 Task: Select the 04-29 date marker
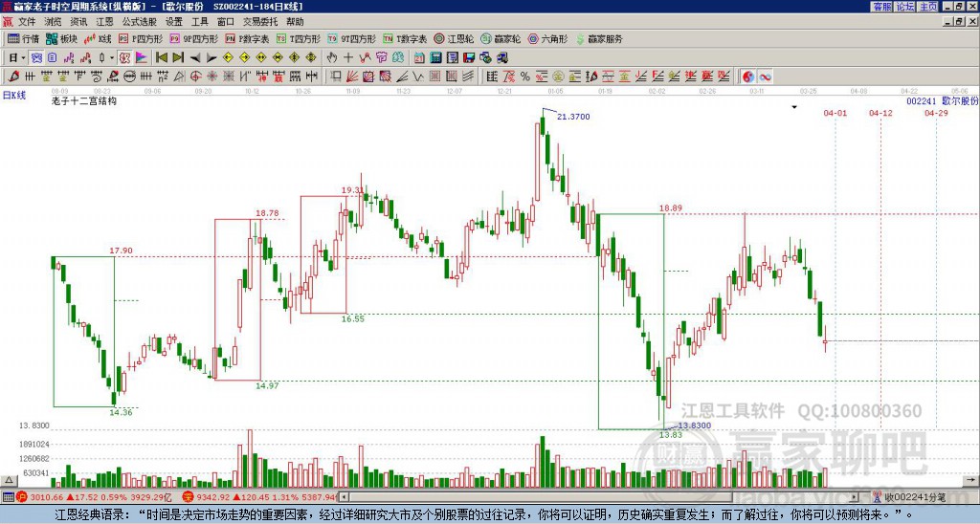(936, 113)
